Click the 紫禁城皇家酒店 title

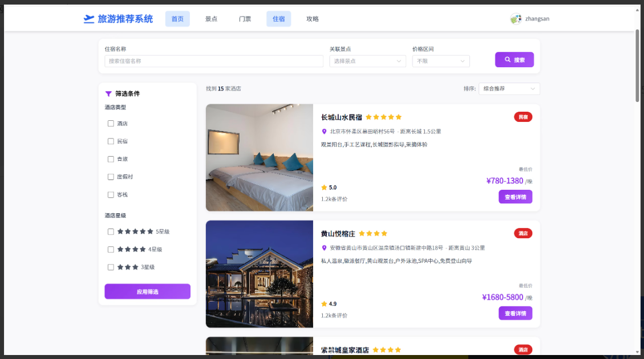345,350
